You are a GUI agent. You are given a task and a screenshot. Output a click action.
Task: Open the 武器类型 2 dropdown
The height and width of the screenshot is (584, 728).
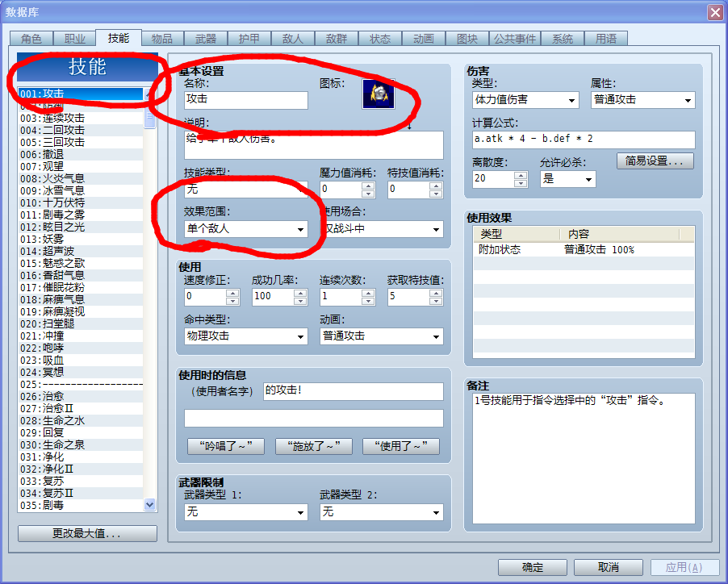coord(382,512)
